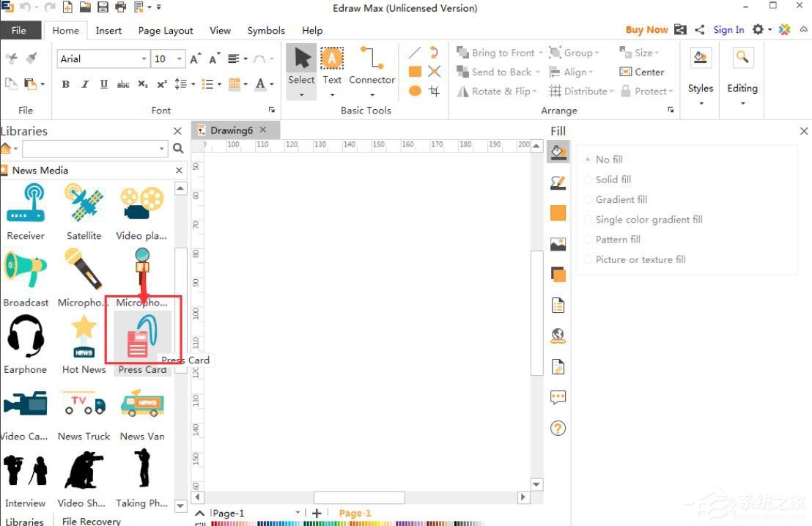Screen dimensions: 812x526
Task: Expand the settings gear dropdown
Action: tap(769, 29)
